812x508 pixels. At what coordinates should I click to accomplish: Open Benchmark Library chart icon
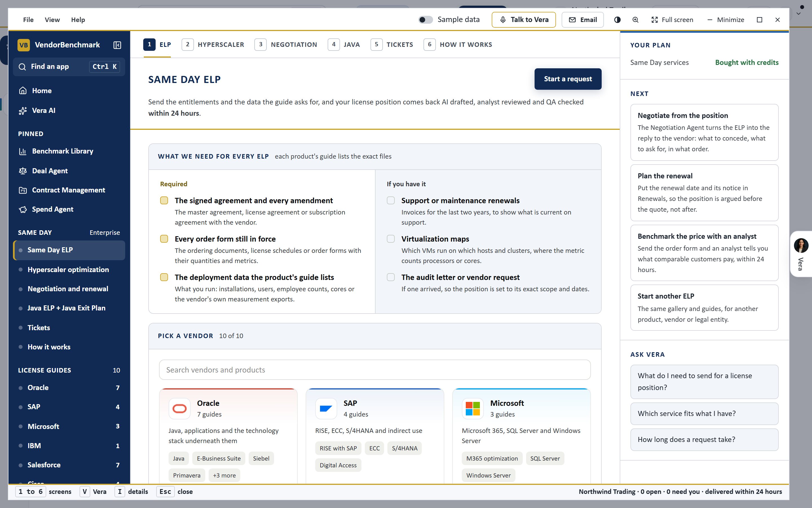[23, 151]
